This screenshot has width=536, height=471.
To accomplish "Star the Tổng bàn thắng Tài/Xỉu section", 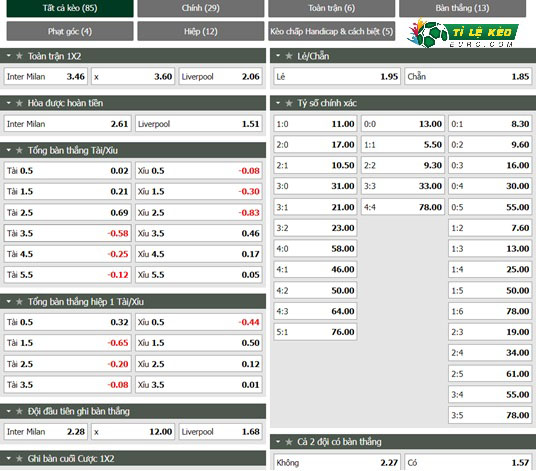I will tap(19, 150).
